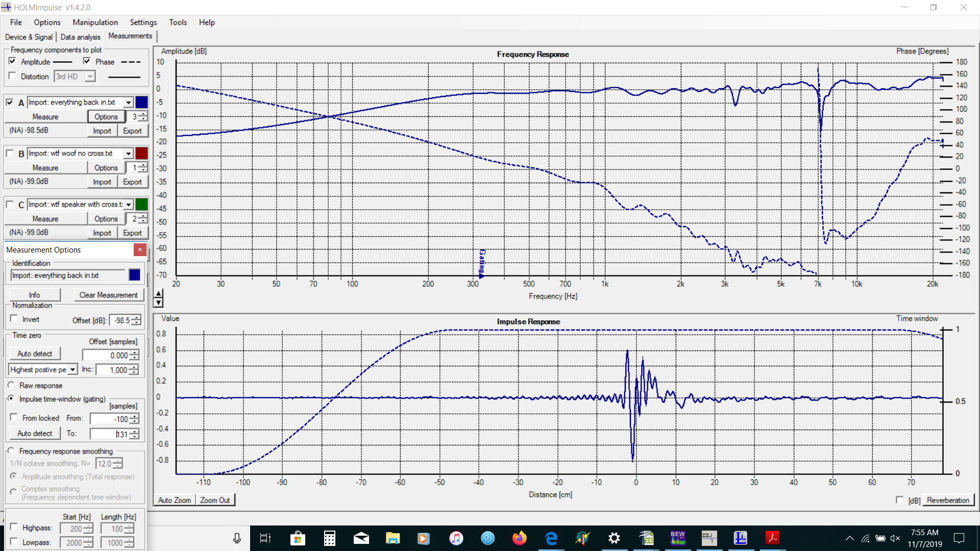This screenshot has height=551, width=980.
Task: Uncheck measurement A checkbox
Action: tap(10, 102)
